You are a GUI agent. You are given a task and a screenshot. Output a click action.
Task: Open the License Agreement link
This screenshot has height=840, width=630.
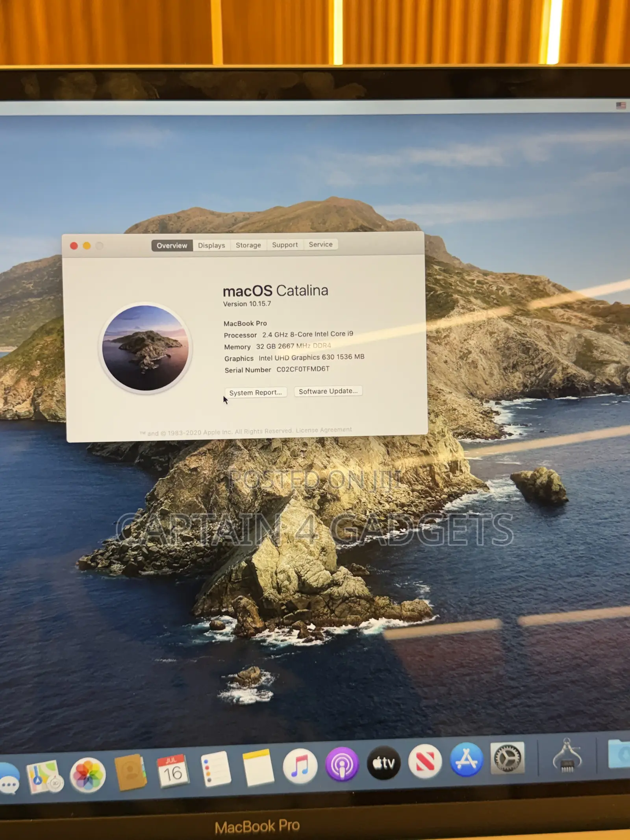tap(324, 430)
